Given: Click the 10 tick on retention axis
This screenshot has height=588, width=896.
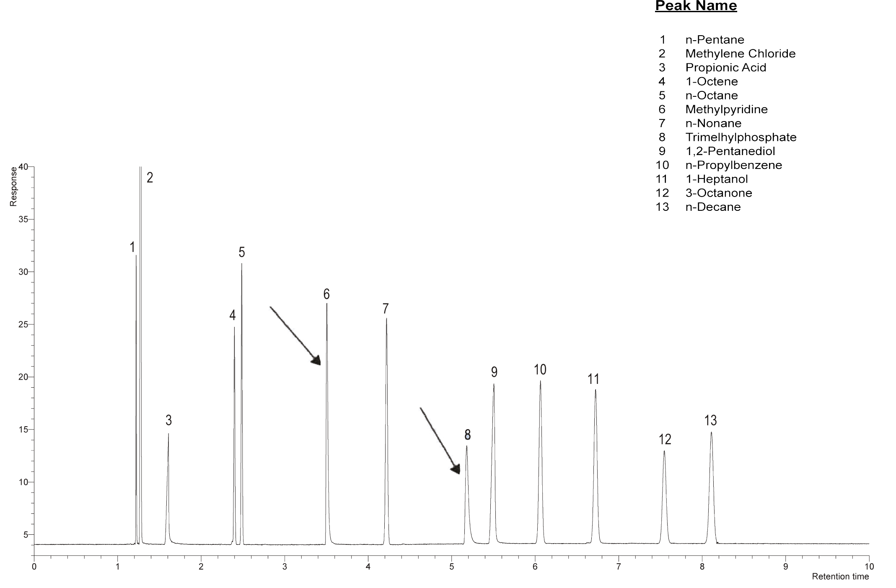Looking at the screenshot, I should click(869, 567).
